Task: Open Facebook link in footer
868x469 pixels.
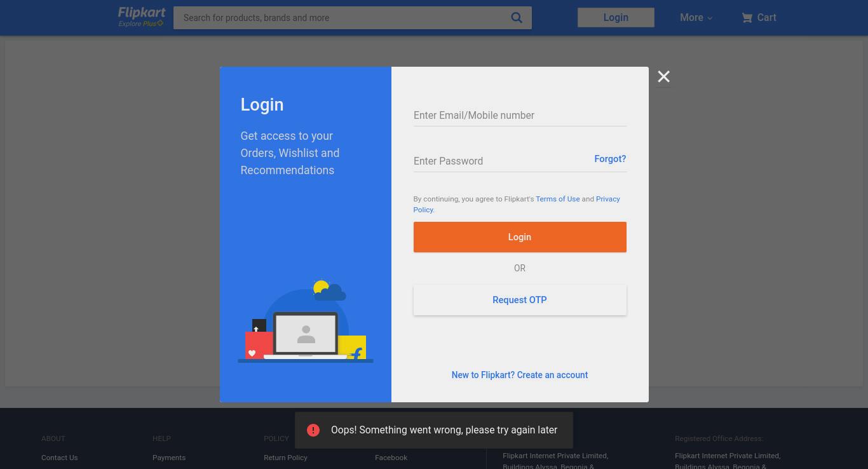Action: pyautogui.click(x=391, y=458)
